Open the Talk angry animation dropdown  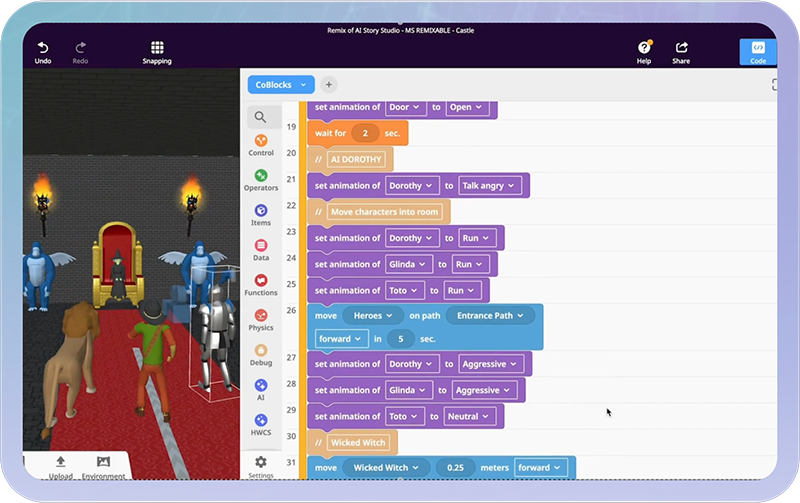[489, 186]
